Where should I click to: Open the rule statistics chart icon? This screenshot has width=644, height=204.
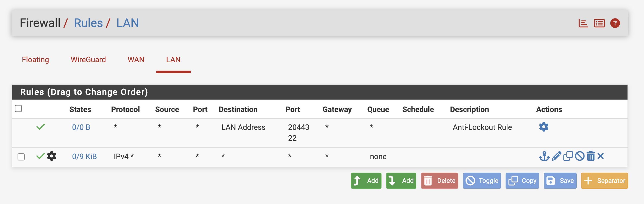pyautogui.click(x=583, y=23)
